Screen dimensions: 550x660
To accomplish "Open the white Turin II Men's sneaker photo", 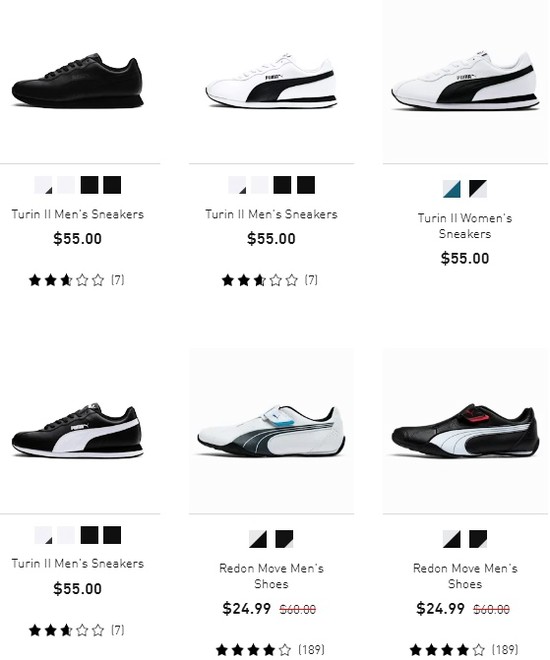I will 271,81.
